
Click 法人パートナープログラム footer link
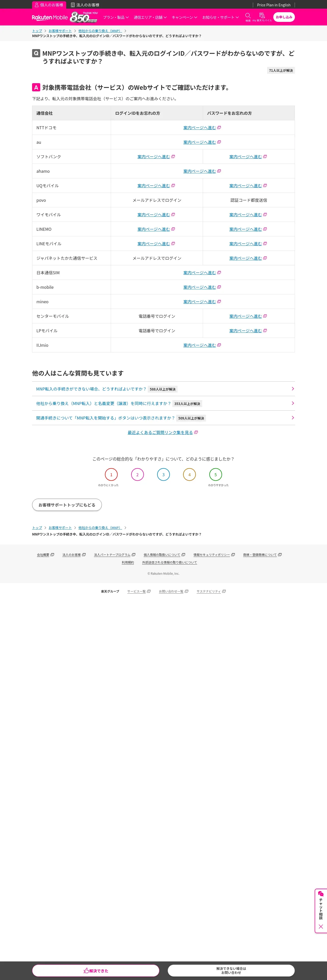pos(115,555)
